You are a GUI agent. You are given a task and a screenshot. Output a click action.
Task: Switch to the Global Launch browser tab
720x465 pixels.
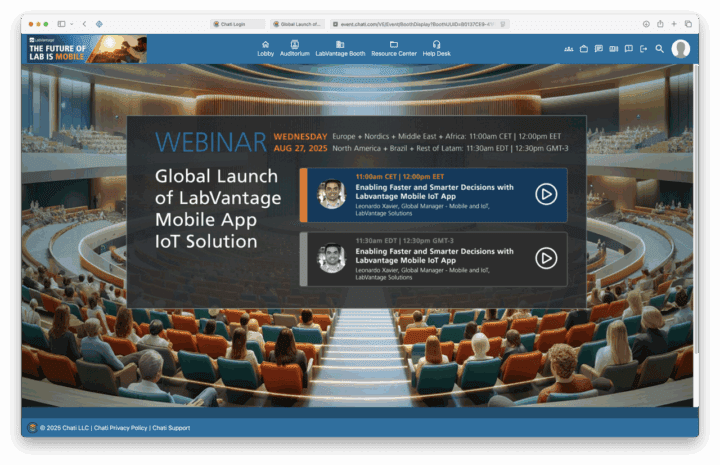(x=297, y=23)
